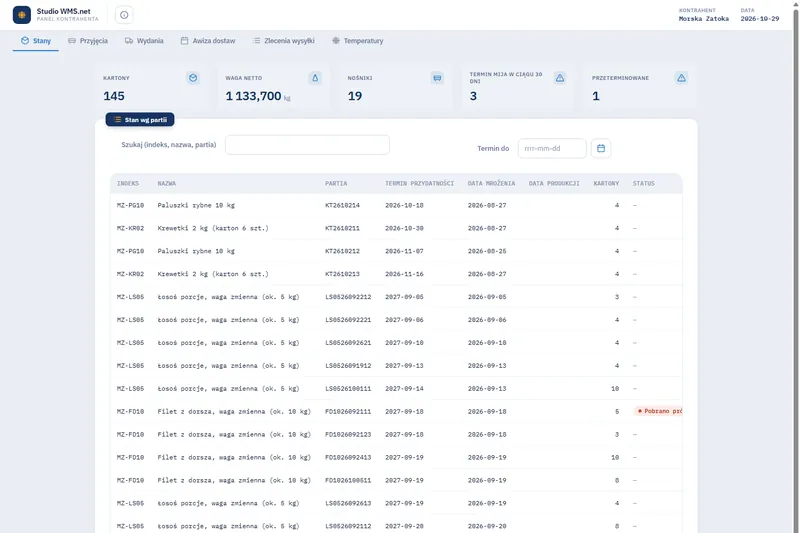Click the pallet icon on Nośniki card
This screenshot has width=800, height=533.
(437, 78)
